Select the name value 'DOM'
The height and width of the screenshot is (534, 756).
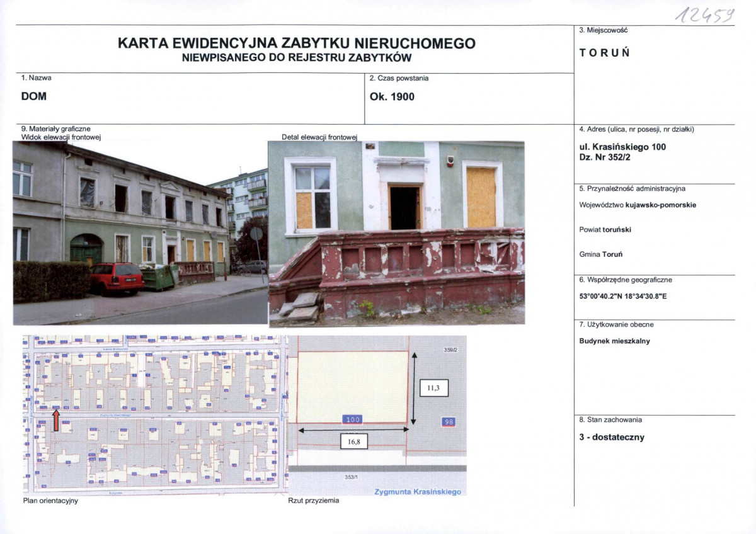(34, 96)
